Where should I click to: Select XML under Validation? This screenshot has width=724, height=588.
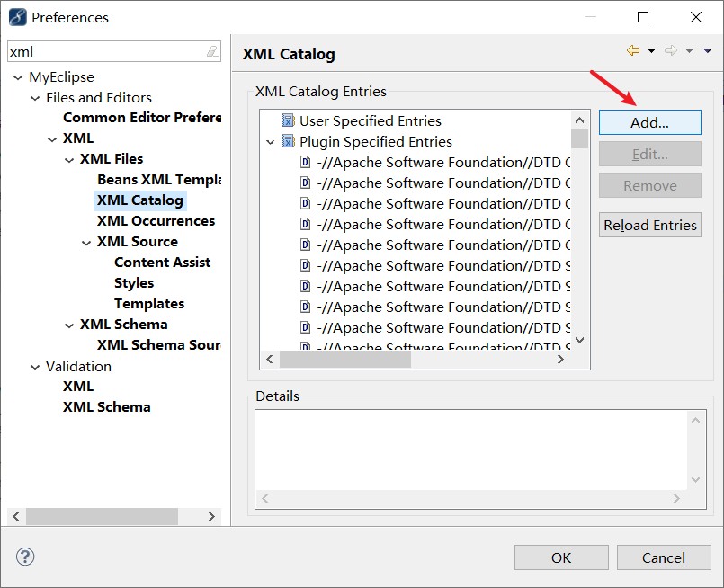[x=78, y=387]
